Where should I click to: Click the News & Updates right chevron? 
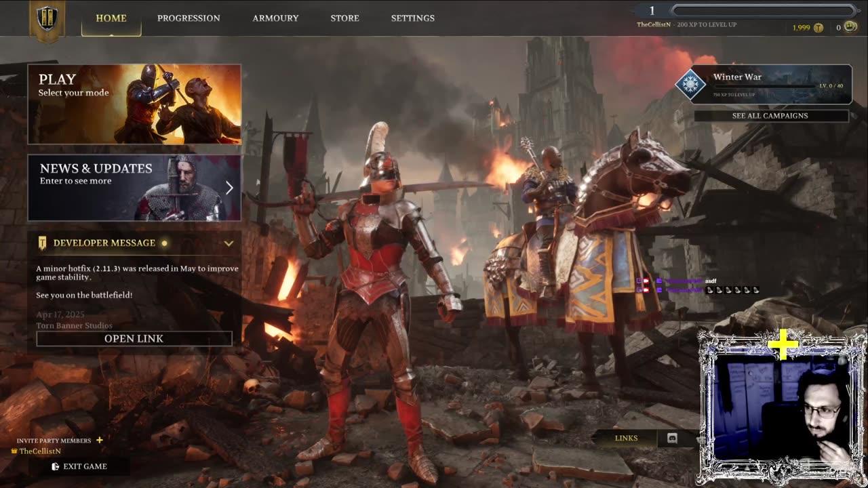(229, 188)
